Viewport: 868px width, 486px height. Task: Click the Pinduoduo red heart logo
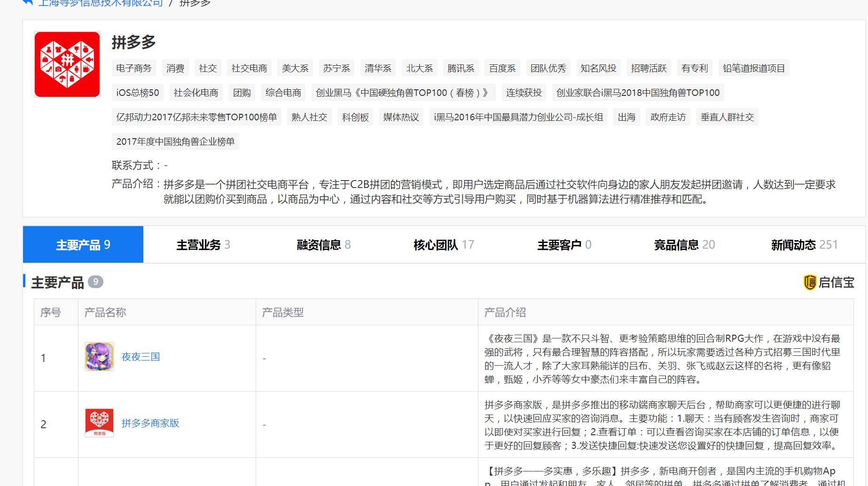[x=67, y=64]
